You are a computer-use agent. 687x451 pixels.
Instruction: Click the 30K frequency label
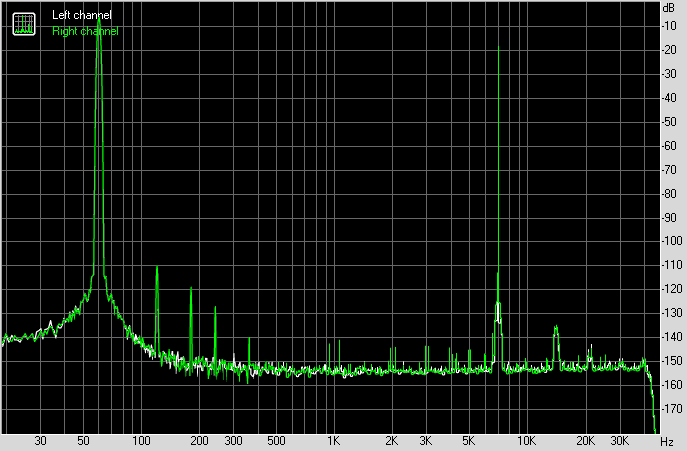coord(620,441)
